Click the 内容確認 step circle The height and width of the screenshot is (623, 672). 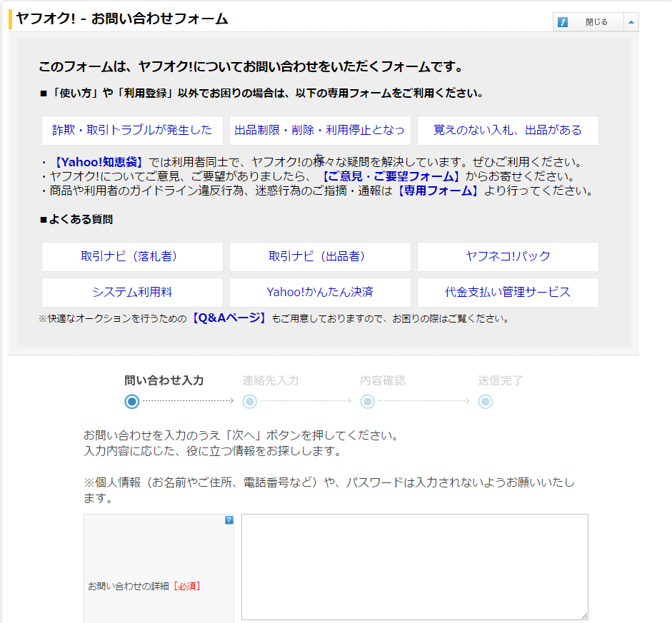(368, 402)
